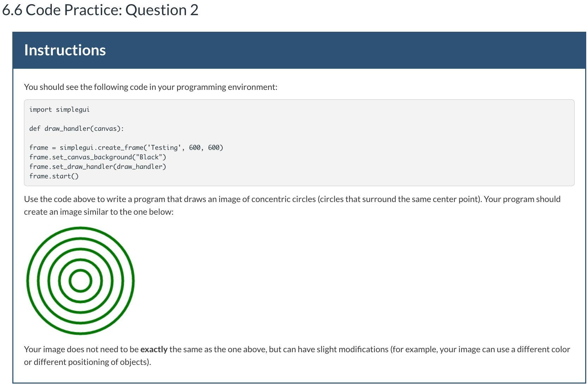
Task: Click the 'frame.start()' code line
Action: point(54,176)
